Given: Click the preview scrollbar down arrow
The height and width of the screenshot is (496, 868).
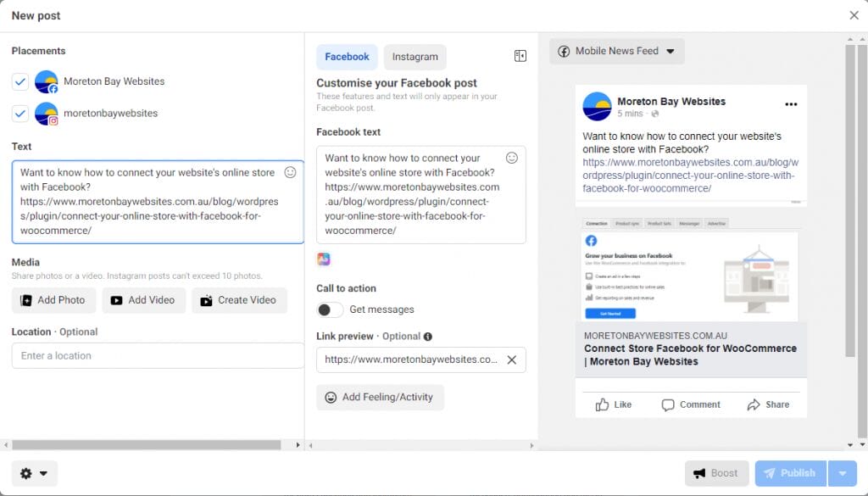Looking at the screenshot, I should [x=850, y=445].
